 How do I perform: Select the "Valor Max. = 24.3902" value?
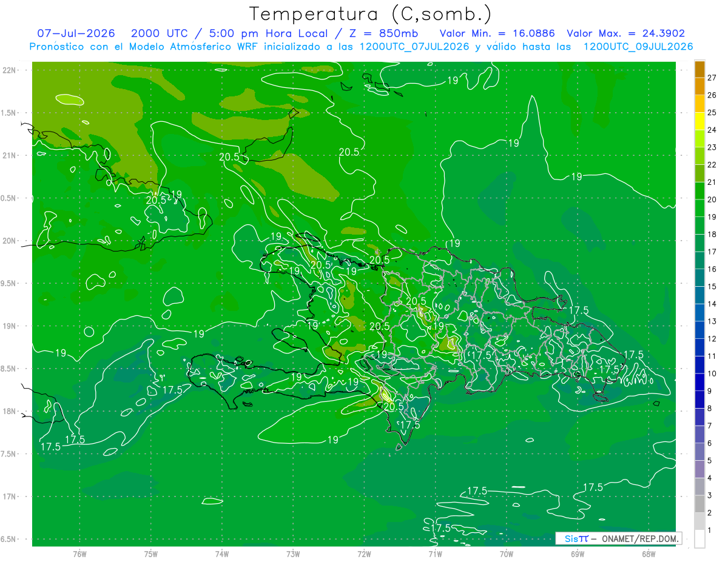626,33
